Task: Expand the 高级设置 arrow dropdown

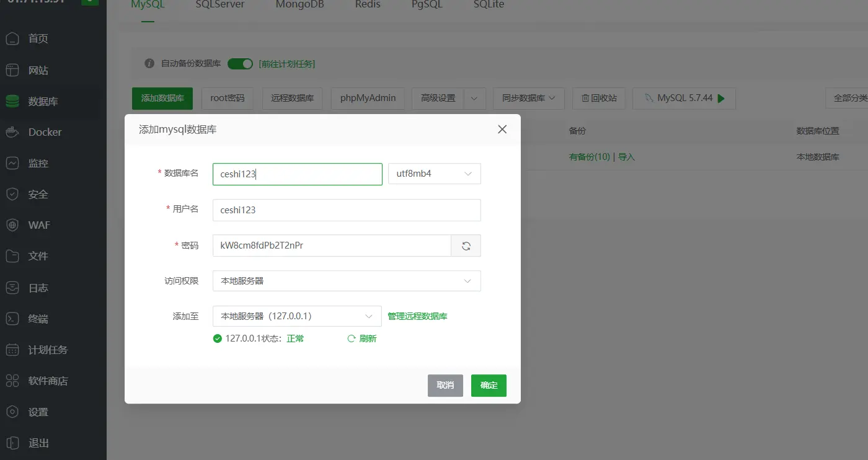Action: tap(474, 98)
